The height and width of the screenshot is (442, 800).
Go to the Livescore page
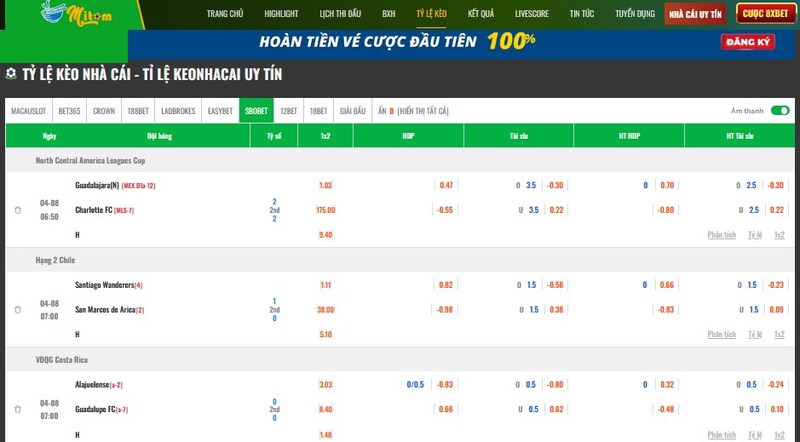[x=532, y=14]
